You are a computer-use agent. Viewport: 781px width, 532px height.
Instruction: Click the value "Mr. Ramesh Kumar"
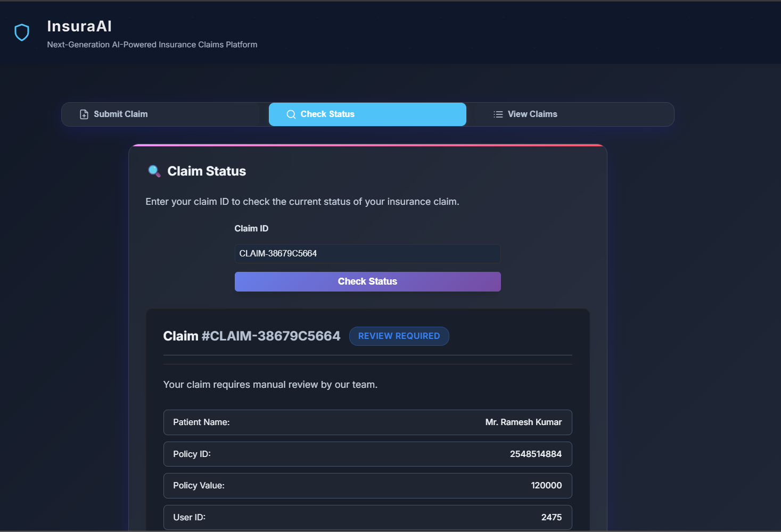[523, 422]
